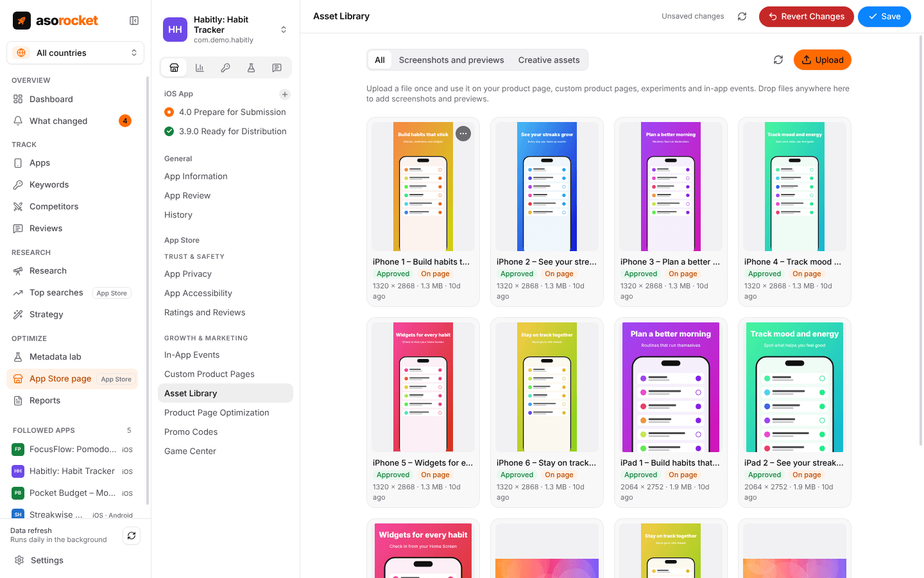Reload assets with icon beside Upload

click(x=778, y=60)
